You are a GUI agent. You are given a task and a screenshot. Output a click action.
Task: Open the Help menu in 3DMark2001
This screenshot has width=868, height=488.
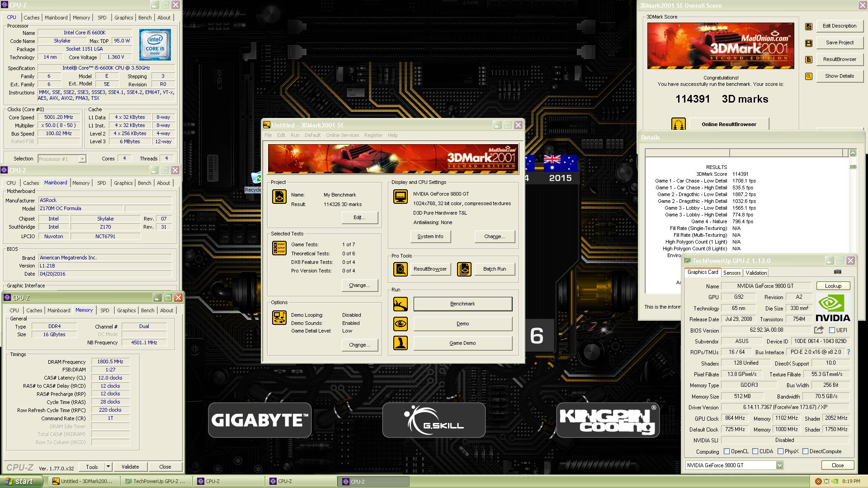(x=392, y=135)
